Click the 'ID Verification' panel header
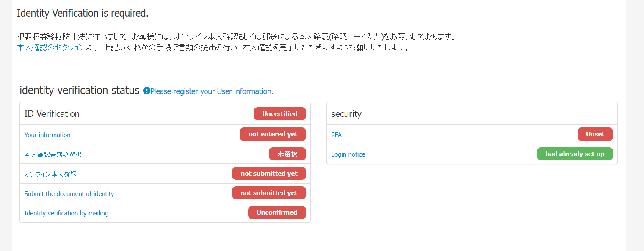The height and width of the screenshot is (251, 644). [165, 113]
